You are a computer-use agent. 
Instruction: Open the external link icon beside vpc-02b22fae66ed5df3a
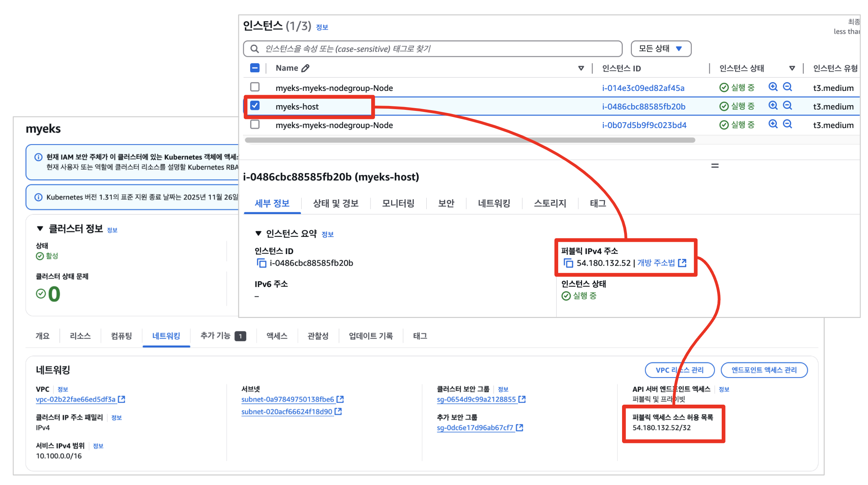122,399
